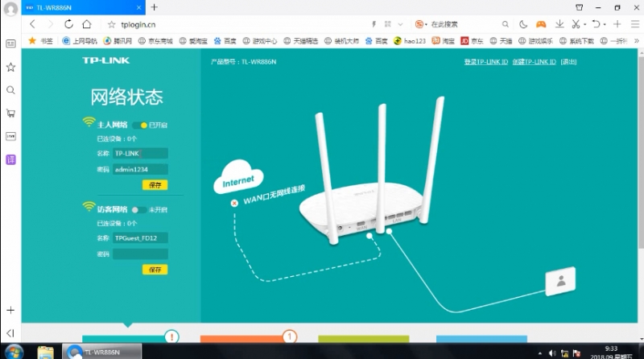Close the TL-WR886N tab
644x359 pixels.
click(138, 7)
